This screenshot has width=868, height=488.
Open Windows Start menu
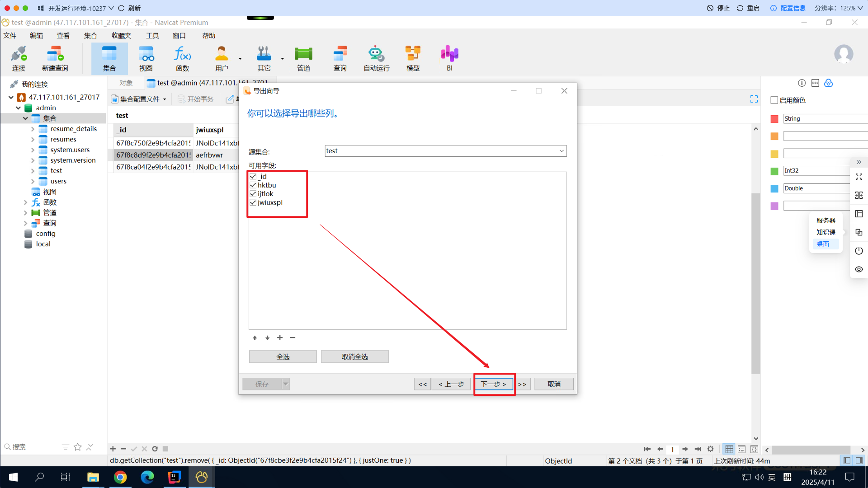pyautogui.click(x=13, y=477)
